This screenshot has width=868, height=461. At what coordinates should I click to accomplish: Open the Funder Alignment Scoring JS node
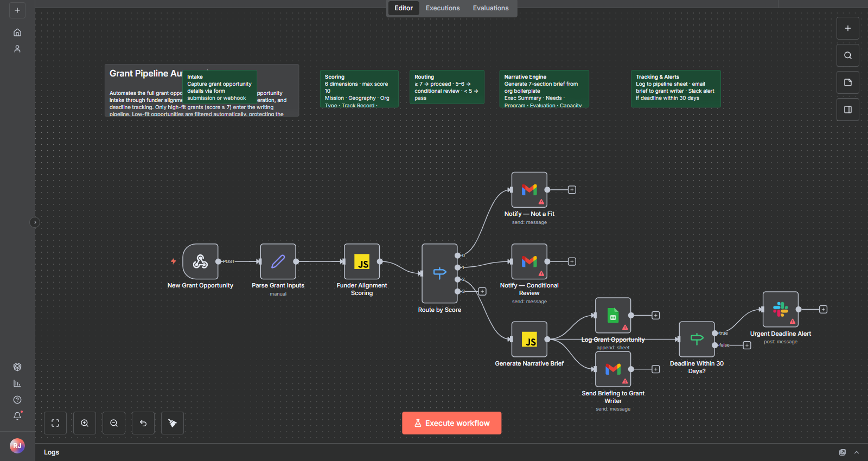[x=362, y=261]
